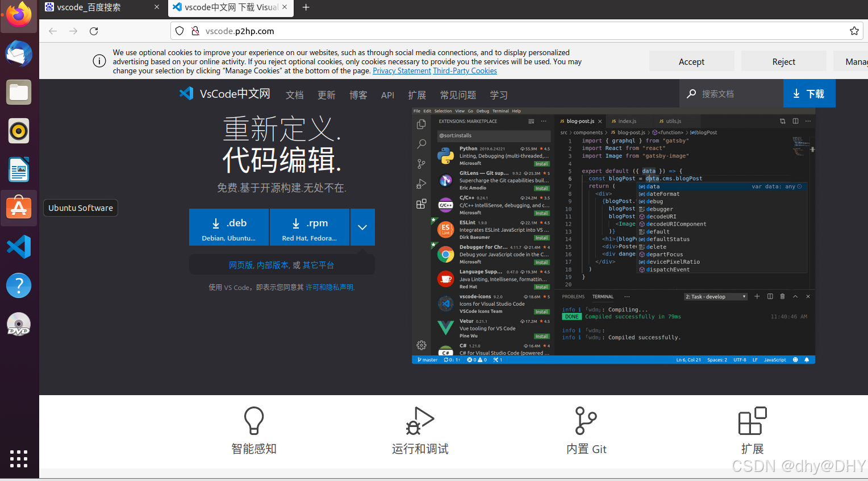Open the 学习 nav item
The height and width of the screenshot is (481, 868).
(x=499, y=95)
